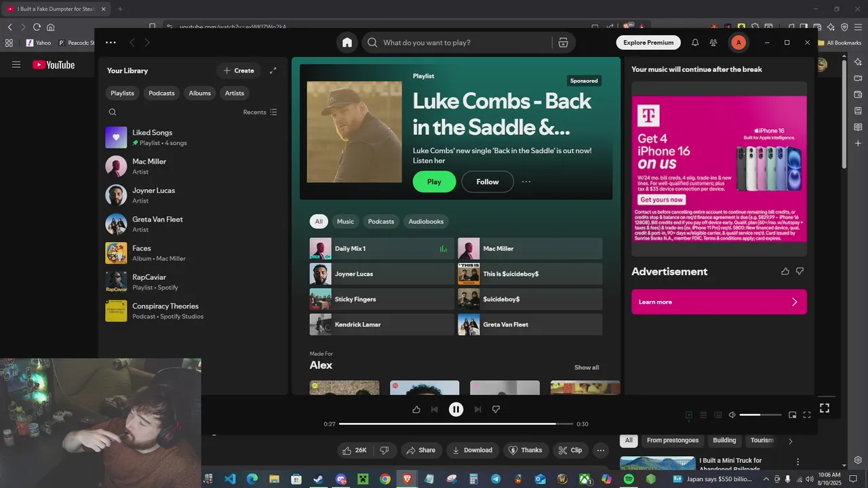
Task: Expand Your Library to full view
Action: [273, 70]
